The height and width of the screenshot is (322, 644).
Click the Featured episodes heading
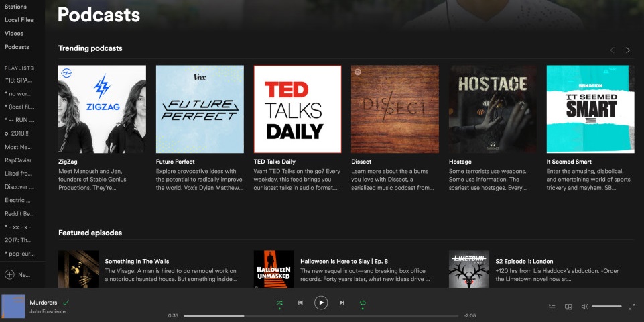click(x=90, y=233)
